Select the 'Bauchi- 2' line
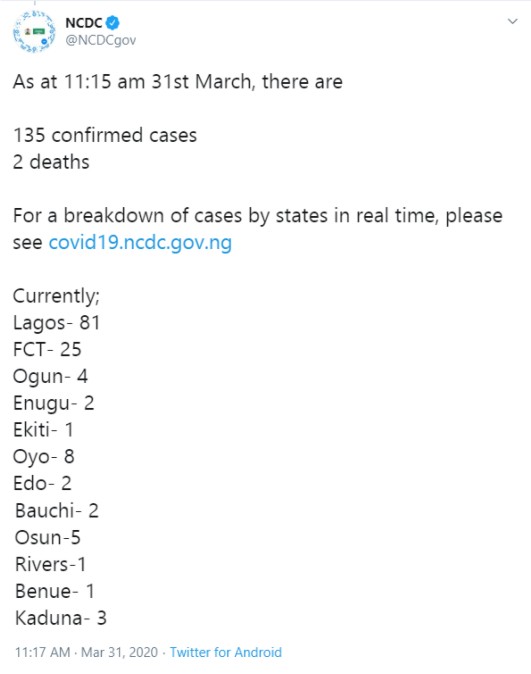 click(x=57, y=511)
